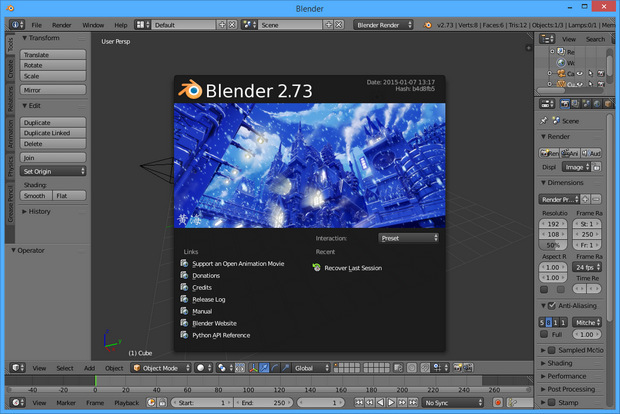Image resolution: width=620 pixels, height=414 pixels.
Task: Select the scale manipulator icon
Action: point(285,368)
